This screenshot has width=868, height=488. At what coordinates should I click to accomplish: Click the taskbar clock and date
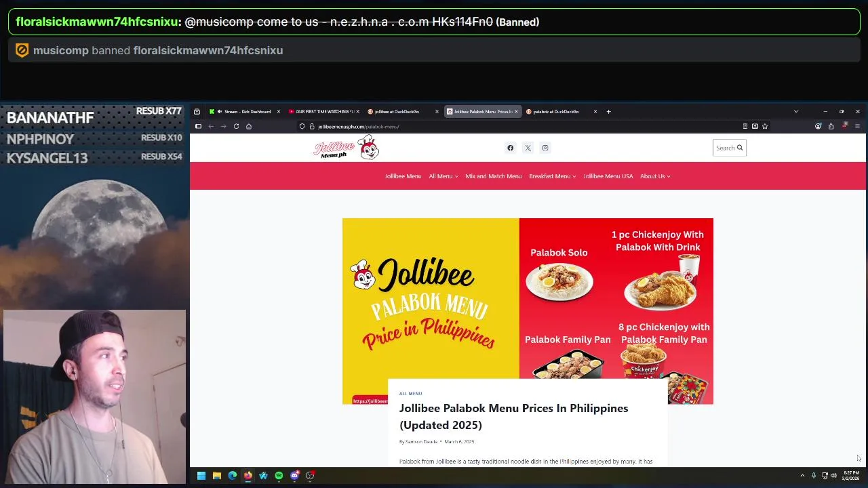[850, 476]
